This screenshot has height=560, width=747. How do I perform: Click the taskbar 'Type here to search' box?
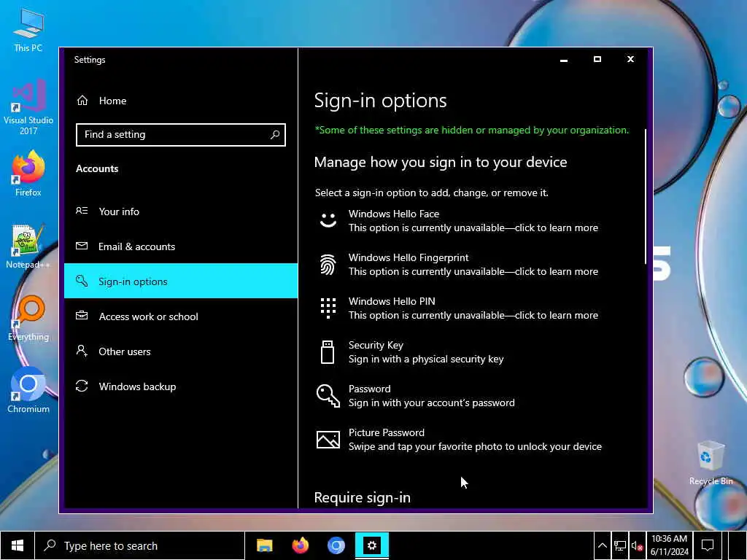click(x=139, y=545)
